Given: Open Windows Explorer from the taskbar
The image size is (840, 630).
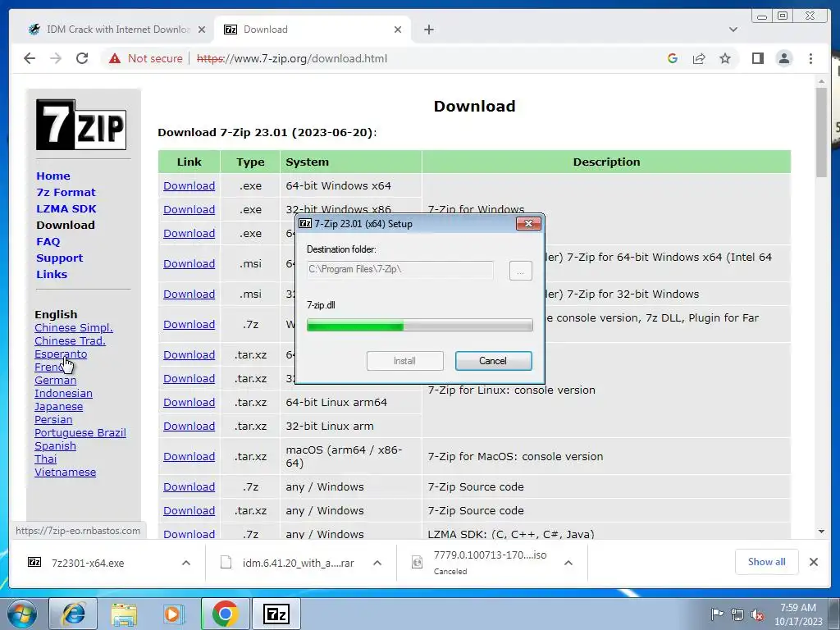Looking at the screenshot, I should (124, 614).
